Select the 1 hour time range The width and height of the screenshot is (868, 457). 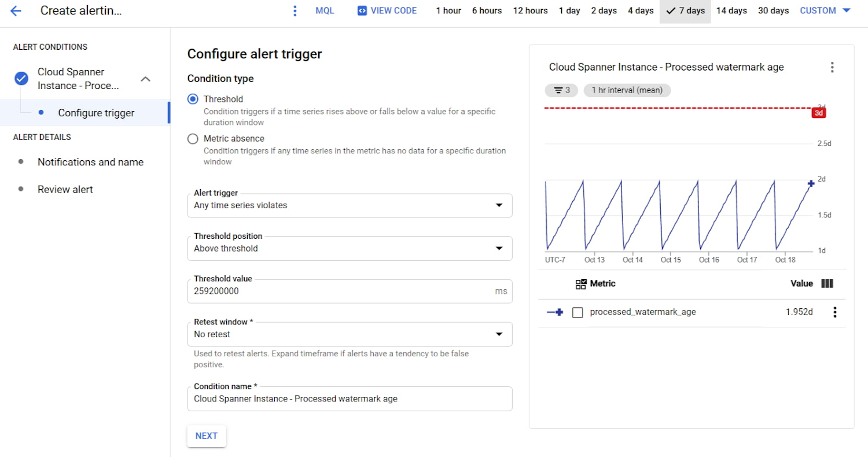click(x=448, y=10)
